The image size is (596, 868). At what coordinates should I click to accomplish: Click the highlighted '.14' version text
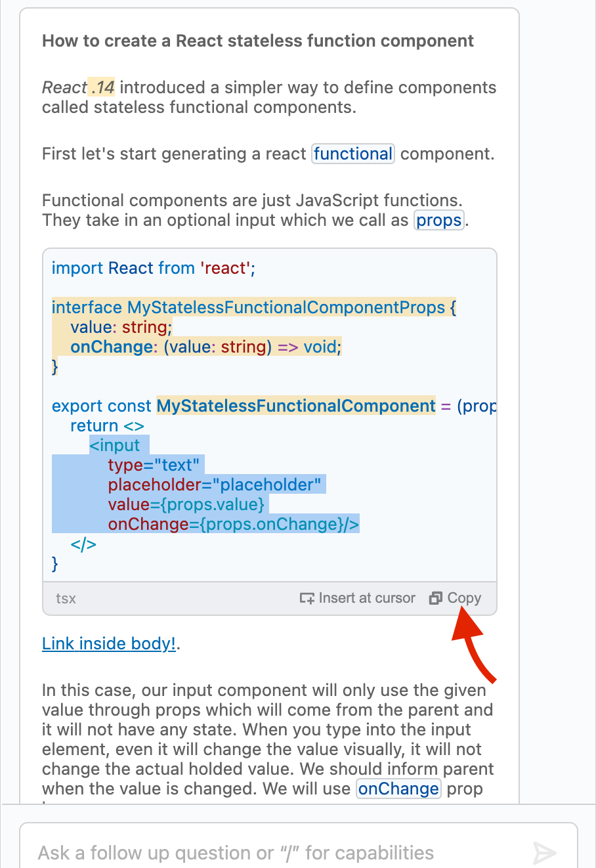click(102, 87)
